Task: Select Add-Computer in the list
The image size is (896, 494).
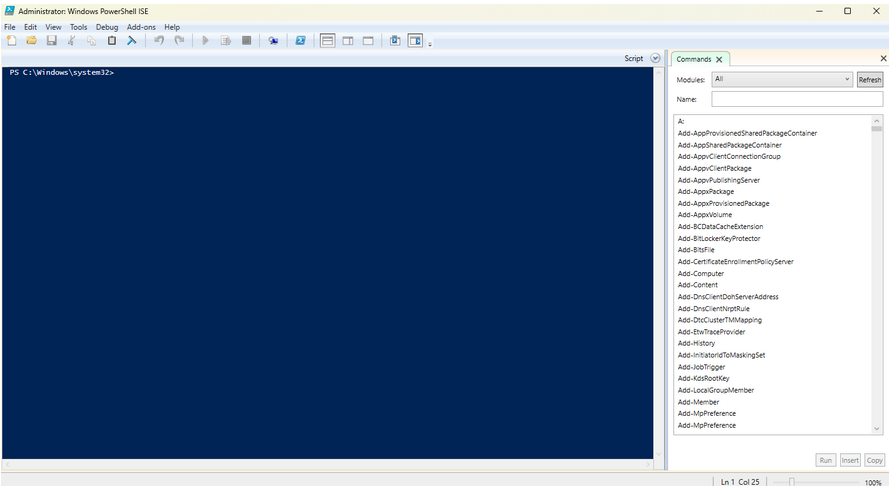Action: click(701, 273)
